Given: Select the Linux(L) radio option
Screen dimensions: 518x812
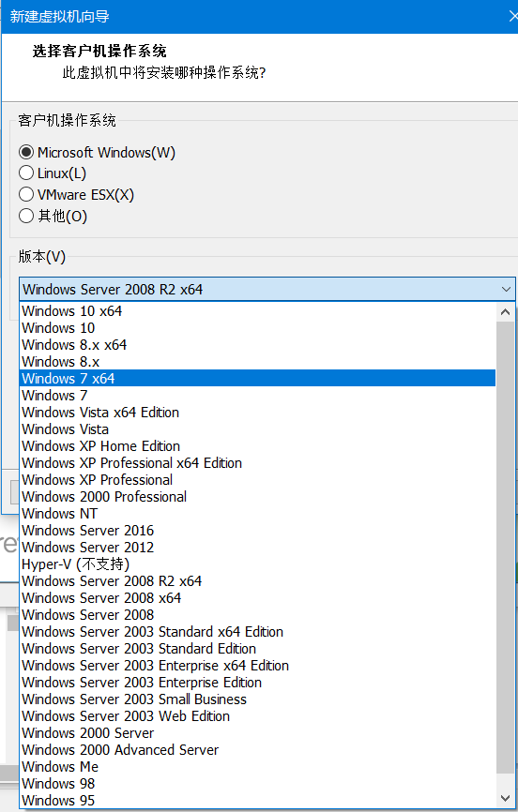Looking at the screenshot, I should [x=26, y=173].
